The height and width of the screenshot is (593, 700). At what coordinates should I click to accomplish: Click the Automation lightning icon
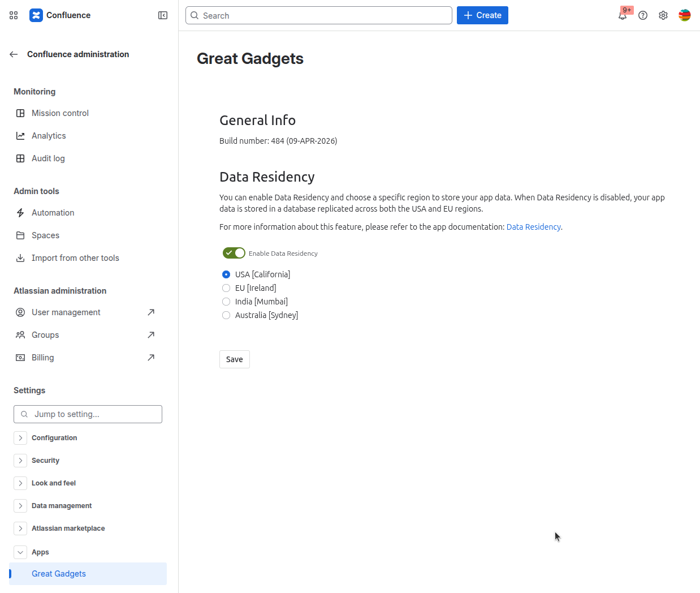pos(20,213)
